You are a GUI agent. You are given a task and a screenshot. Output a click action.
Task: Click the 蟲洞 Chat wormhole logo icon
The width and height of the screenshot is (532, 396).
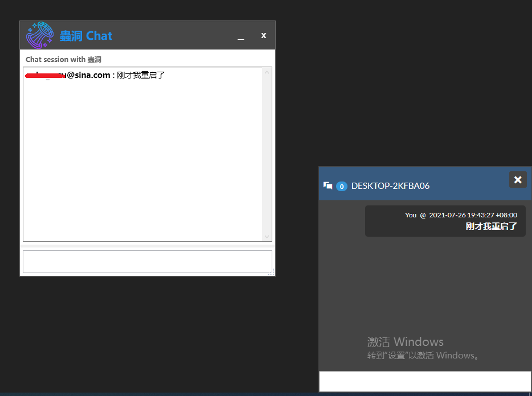(40, 35)
